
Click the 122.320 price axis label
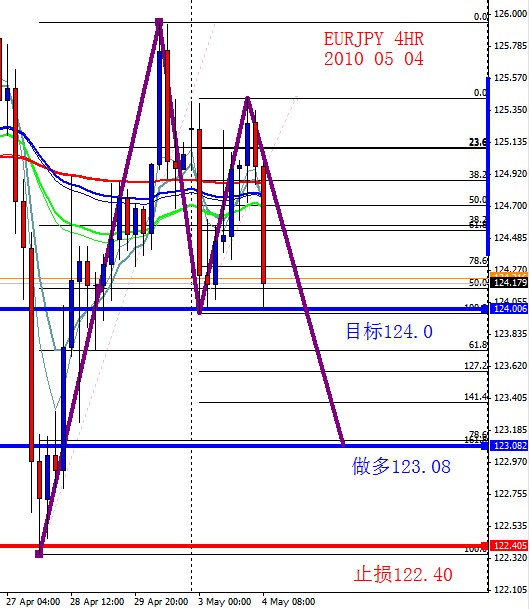511,557
